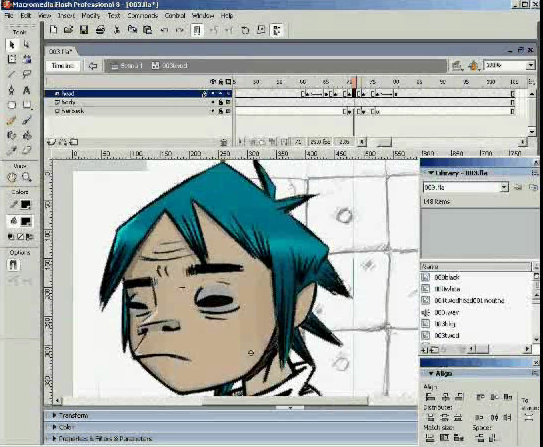Screen dimensions: 543x447
Task: Toggle outline view for body layer
Action: click(228, 102)
